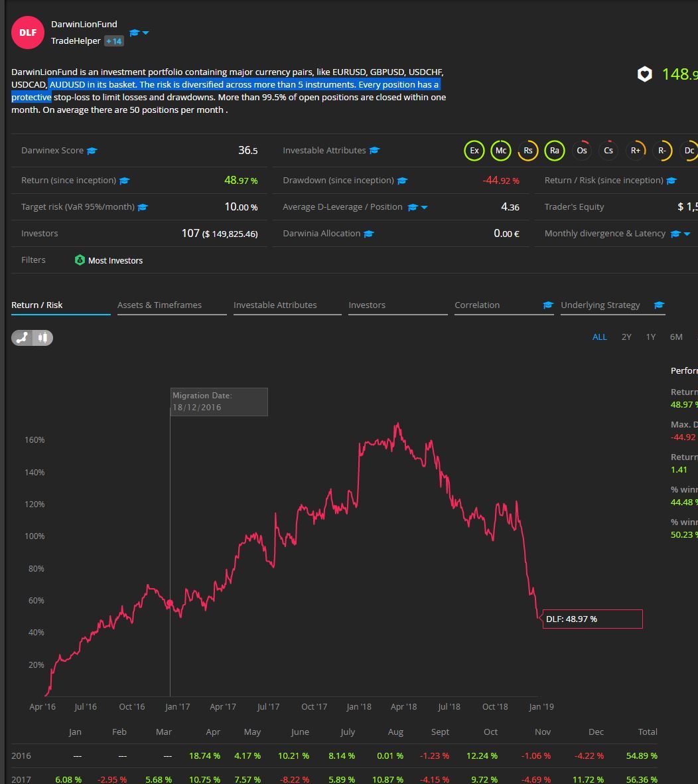The height and width of the screenshot is (784, 698).
Task: Click the green Most Investors filter badge icon
Action: point(80,260)
